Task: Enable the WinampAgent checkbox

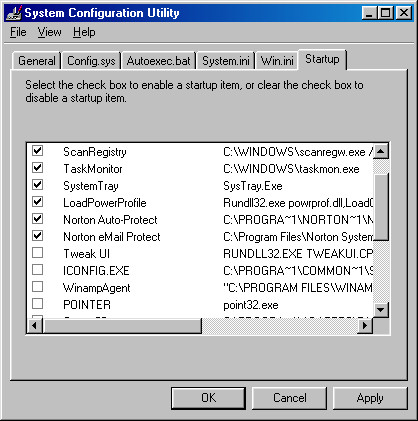Action: pos(38,287)
